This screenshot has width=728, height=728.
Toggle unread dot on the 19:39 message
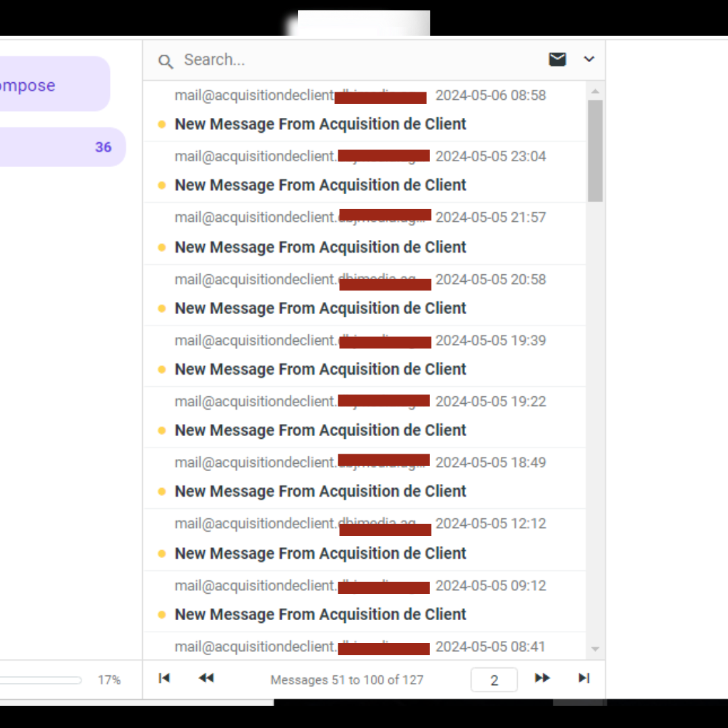[x=162, y=369]
